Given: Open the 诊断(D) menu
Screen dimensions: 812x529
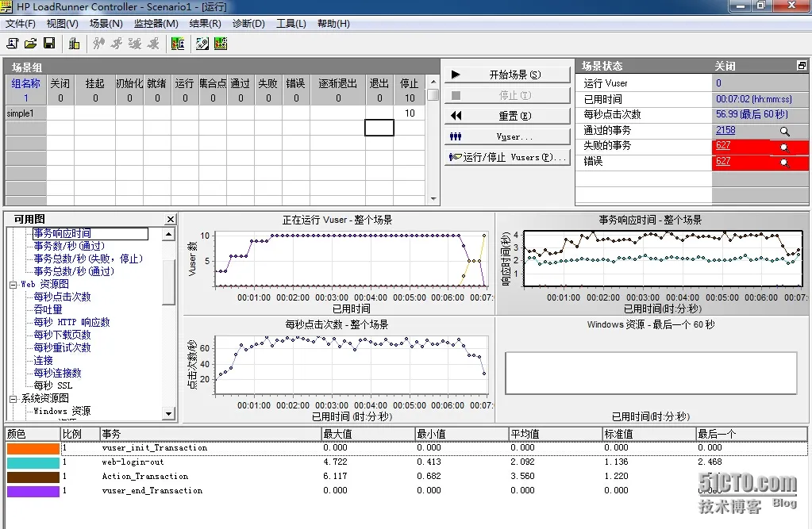Looking at the screenshot, I should point(248,24).
